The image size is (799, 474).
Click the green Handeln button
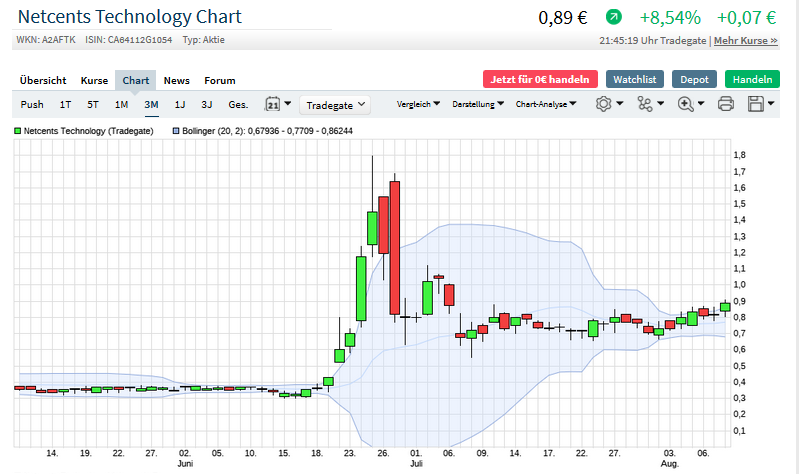[752, 79]
